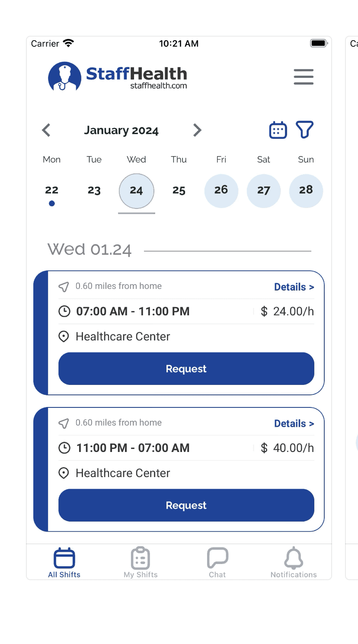Screen dimensions: 358x644
Task: Select Thursday 25 in calendar
Action: [179, 190]
